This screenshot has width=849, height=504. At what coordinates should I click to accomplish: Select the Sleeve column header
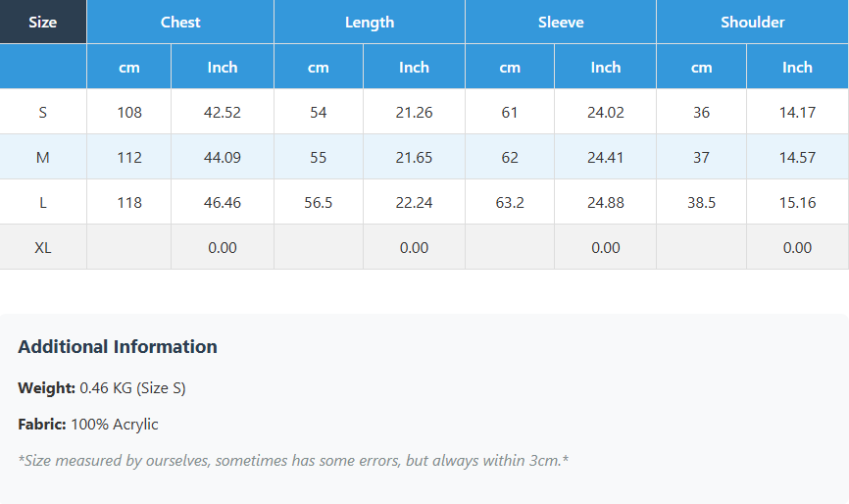point(561,22)
